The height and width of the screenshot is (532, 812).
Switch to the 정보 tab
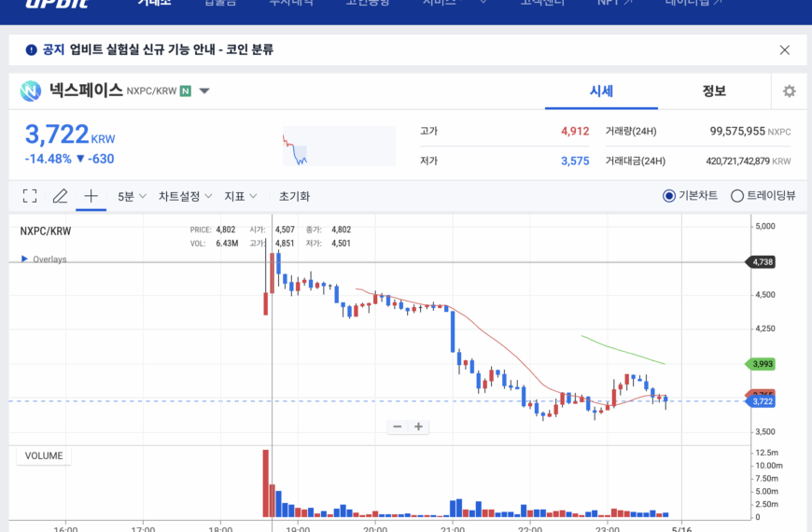tap(714, 91)
